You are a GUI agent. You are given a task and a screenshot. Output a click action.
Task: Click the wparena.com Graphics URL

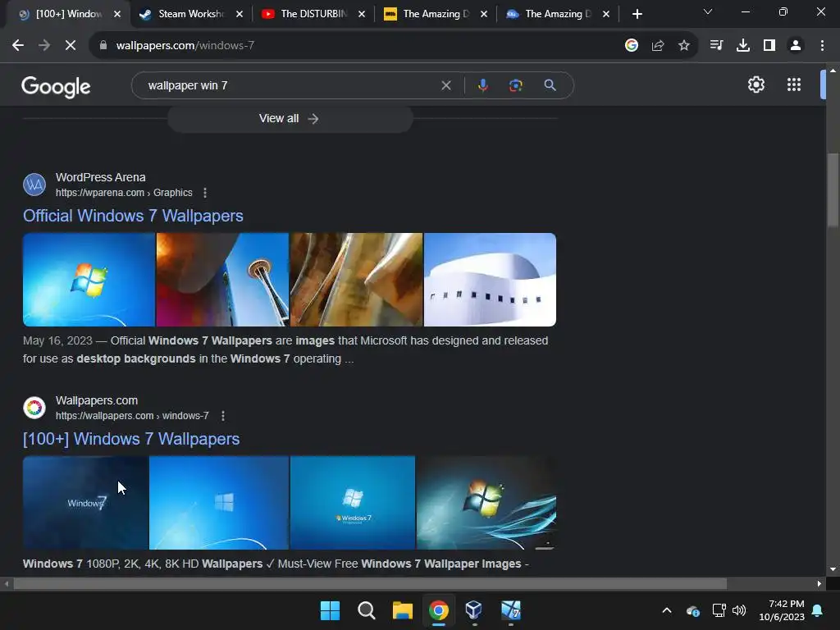(124, 193)
